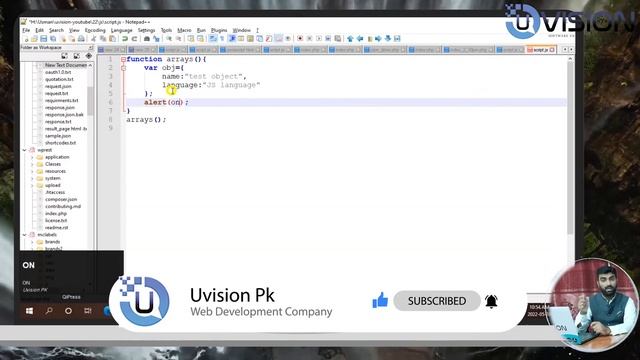Toggle show all characters icon
This screenshot has height=360, width=640.
point(222,39)
